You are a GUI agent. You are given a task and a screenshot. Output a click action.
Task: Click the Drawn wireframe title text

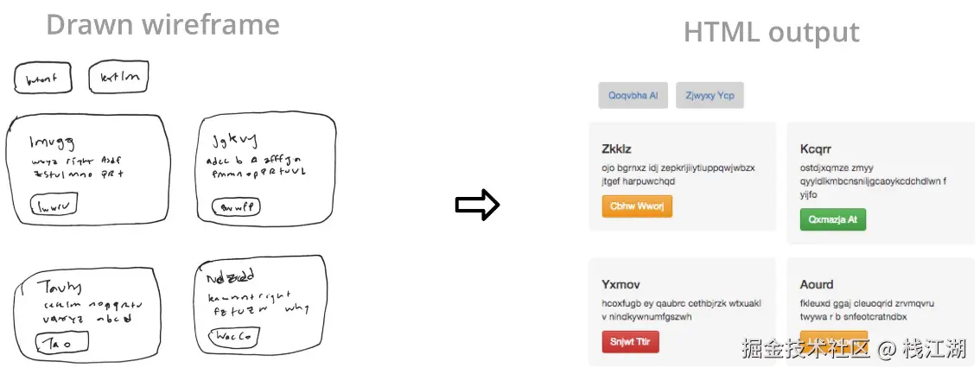point(162,24)
